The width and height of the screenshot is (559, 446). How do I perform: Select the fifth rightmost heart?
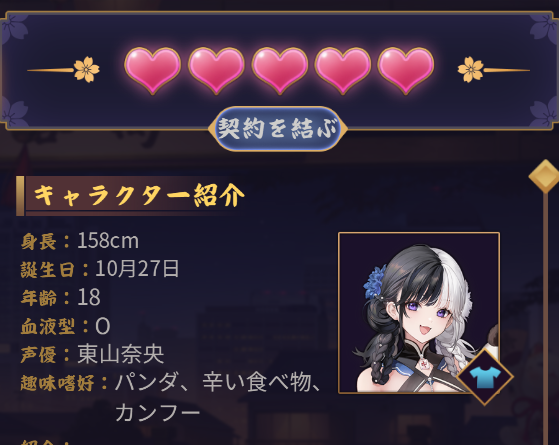click(406, 71)
